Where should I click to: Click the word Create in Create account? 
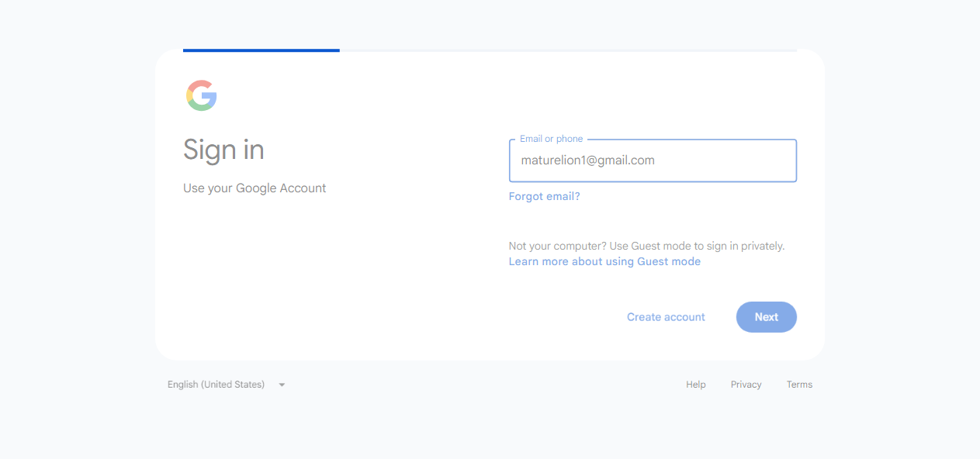(x=644, y=317)
